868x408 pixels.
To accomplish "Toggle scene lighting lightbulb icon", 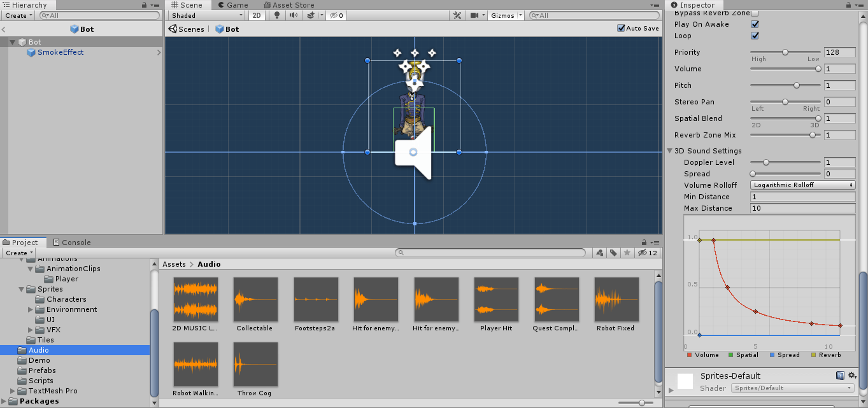I will 277,15.
